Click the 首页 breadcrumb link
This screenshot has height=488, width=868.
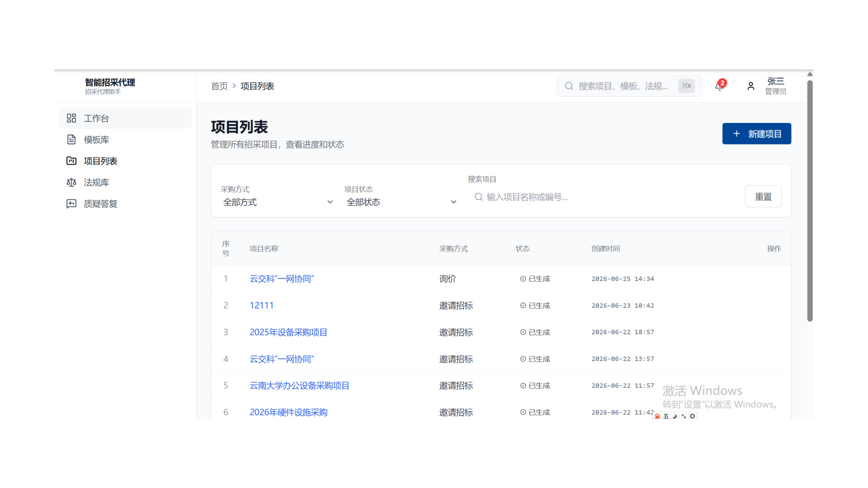pos(219,86)
